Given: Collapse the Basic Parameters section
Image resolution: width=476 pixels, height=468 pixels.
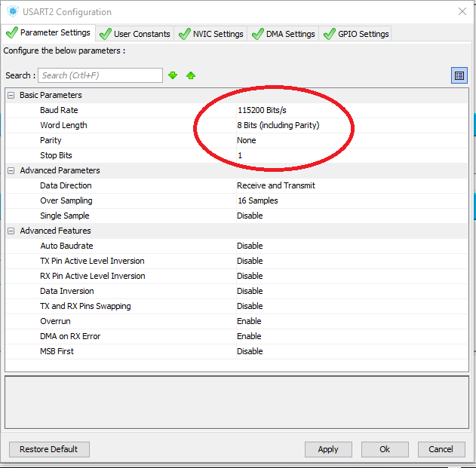Looking at the screenshot, I should 11,95.
